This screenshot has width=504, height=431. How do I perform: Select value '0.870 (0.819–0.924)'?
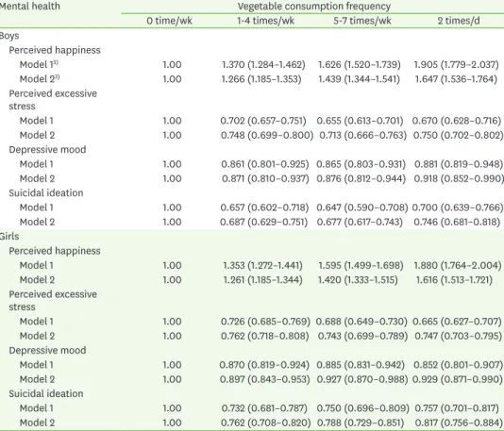[x=264, y=365]
